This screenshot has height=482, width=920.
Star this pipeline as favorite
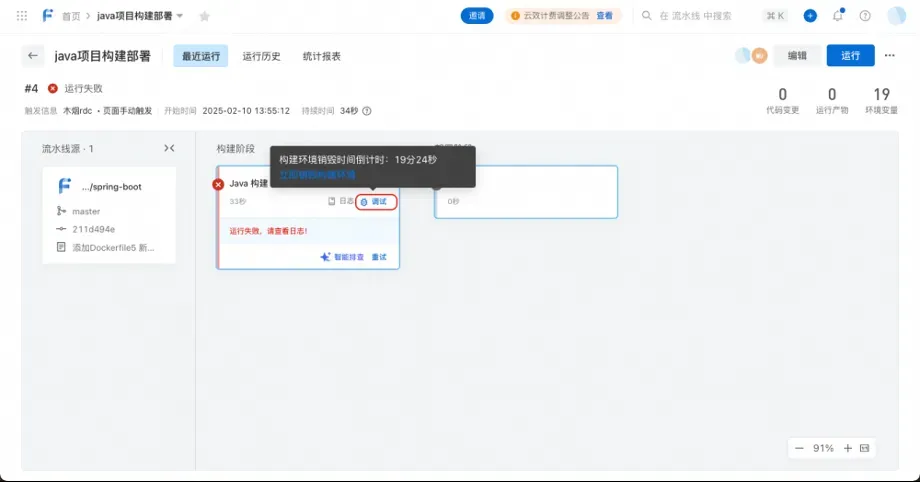coord(204,16)
